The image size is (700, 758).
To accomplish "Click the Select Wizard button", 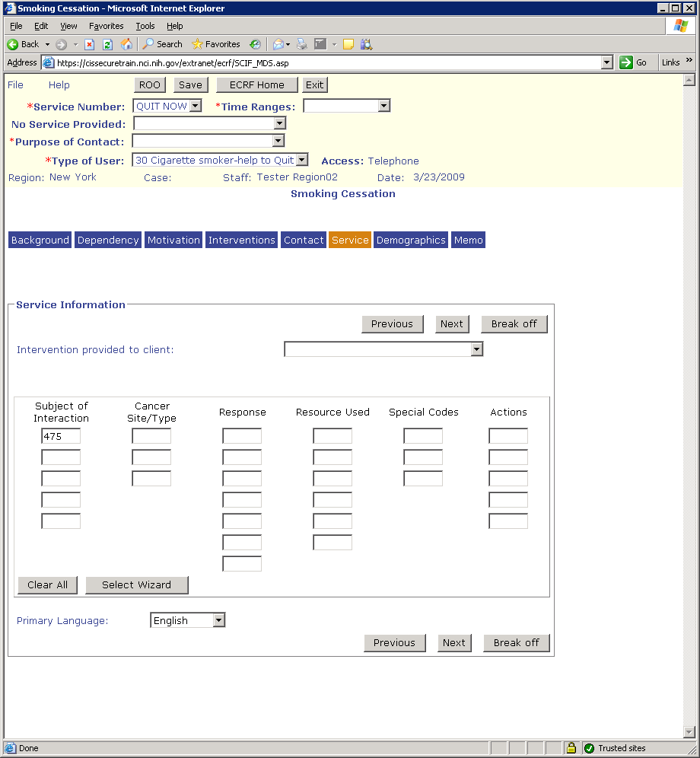I will (137, 584).
